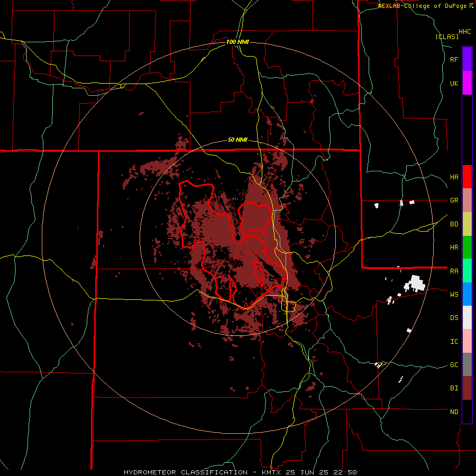This screenshot has width=476, height=476.
Task: Click the light pink IC legend swatch
Action: coord(467,341)
